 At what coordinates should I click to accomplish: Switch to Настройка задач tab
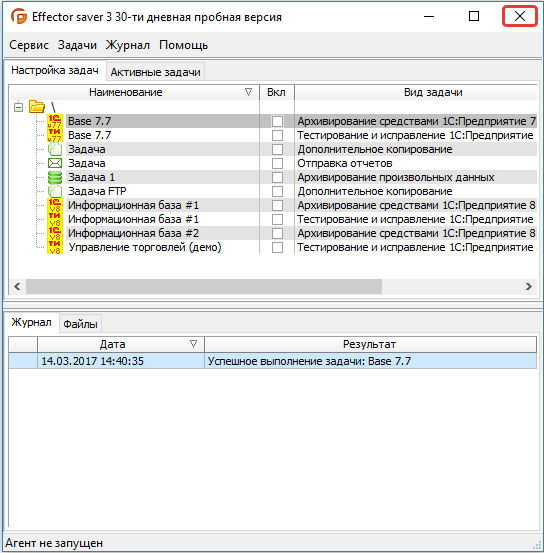coord(55,70)
